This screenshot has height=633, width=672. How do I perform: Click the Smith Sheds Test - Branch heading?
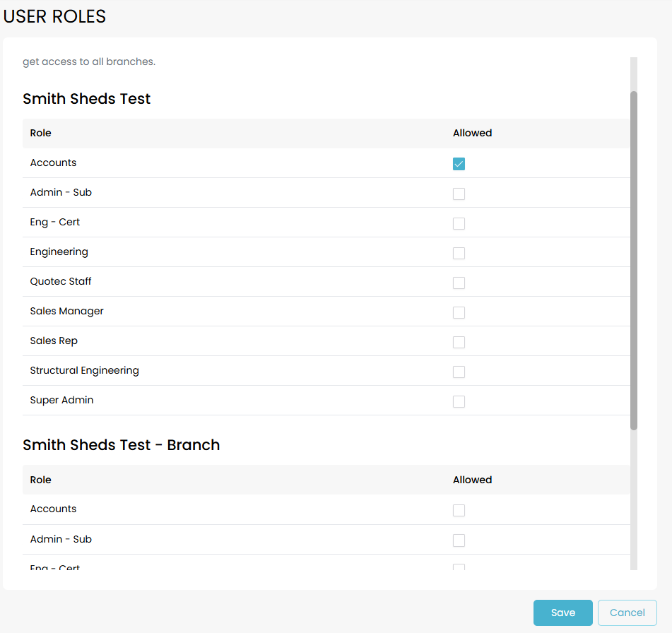pyautogui.click(x=122, y=445)
